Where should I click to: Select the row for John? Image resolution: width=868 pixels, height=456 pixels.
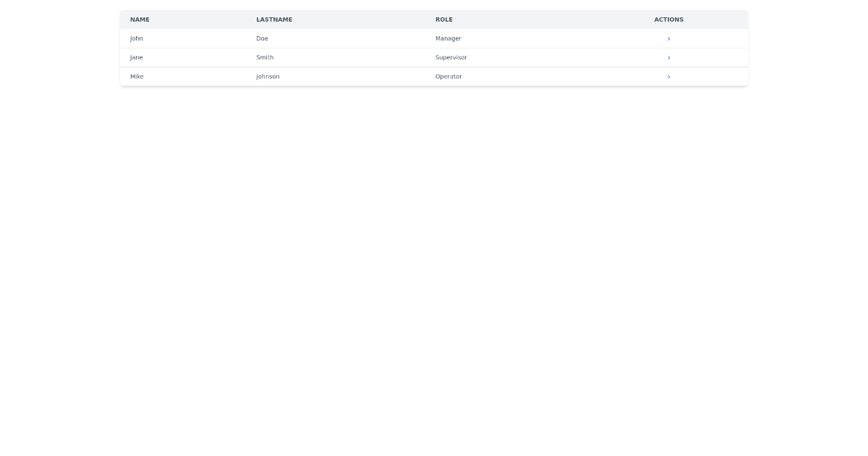click(x=362, y=38)
